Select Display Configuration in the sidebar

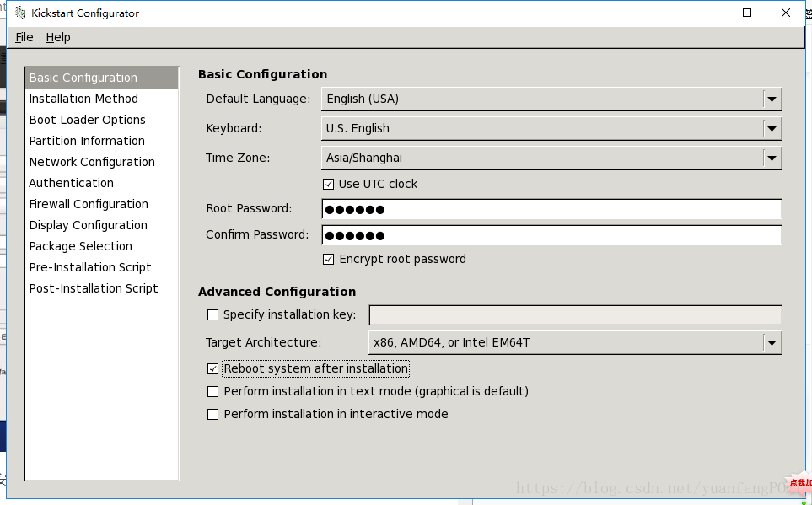coord(101,225)
